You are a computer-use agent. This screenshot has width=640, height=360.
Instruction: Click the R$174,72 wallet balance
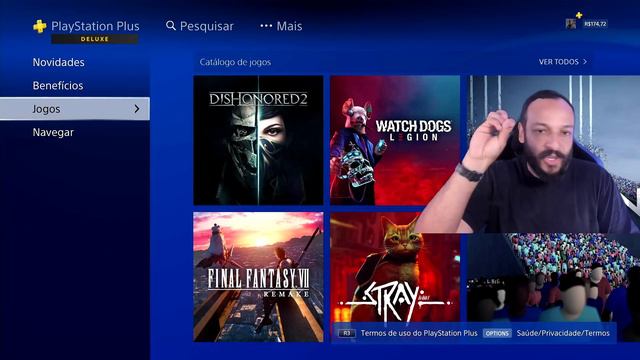point(595,24)
